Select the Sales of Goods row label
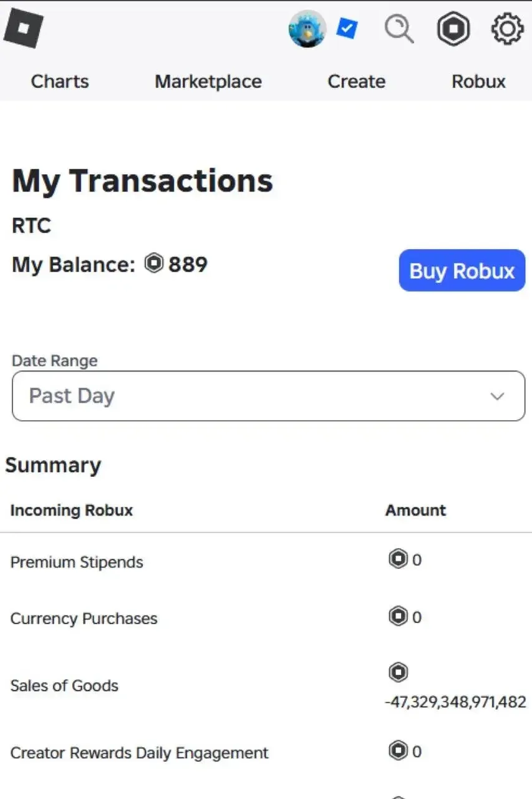This screenshot has width=532, height=799. pyautogui.click(x=64, y=685)
